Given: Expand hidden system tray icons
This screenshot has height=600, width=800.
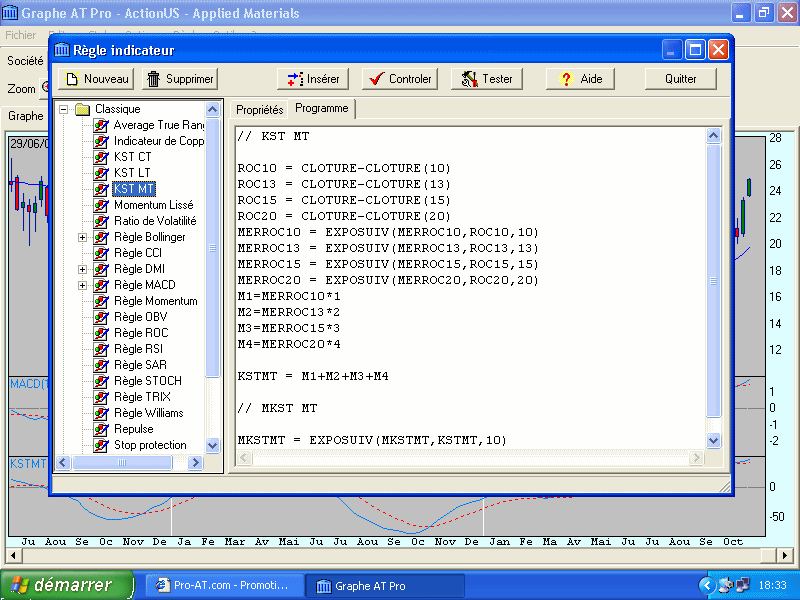Looking at the screenshot, I should click(x=707, y=586).
